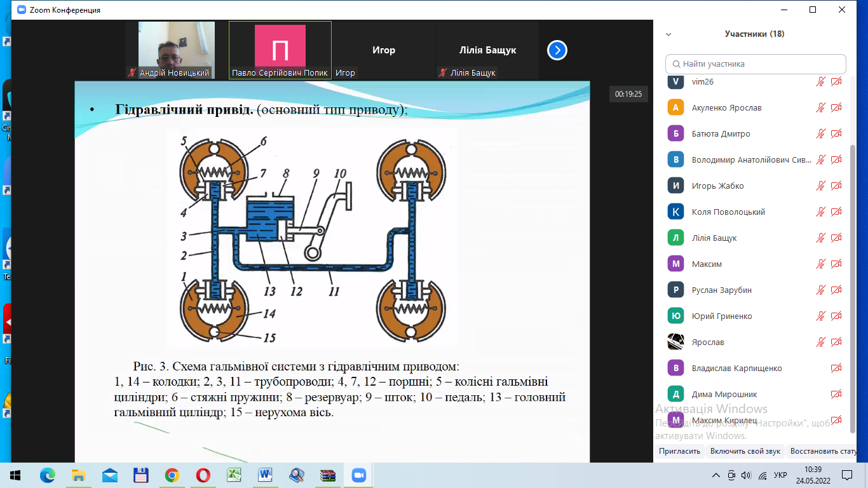Open Zoom from the Windows taskbar

tap(359, 475)
